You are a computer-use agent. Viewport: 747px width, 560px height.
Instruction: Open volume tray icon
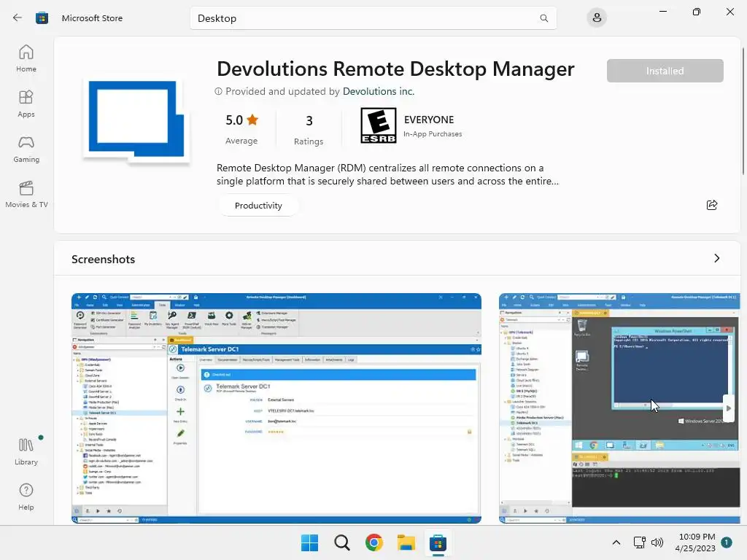pos(657,542)
